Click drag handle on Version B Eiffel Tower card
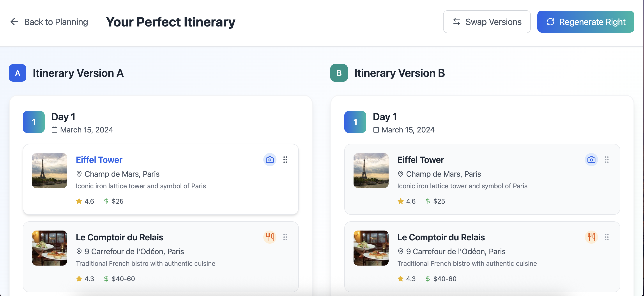 (607, 160)
